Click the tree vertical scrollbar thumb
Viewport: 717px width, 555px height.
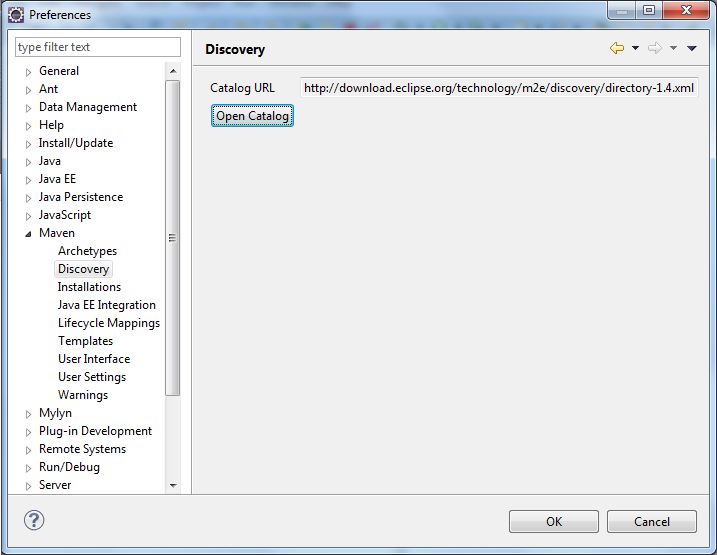[173, 238]
